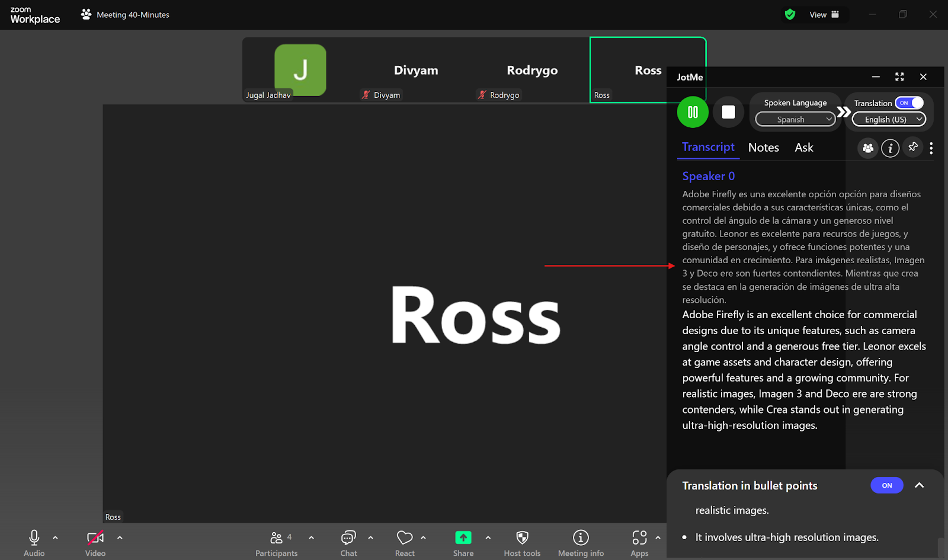This screenshot has height=560, width=948.
Task: Expand the Share options arrow
Action: [488, 537]
